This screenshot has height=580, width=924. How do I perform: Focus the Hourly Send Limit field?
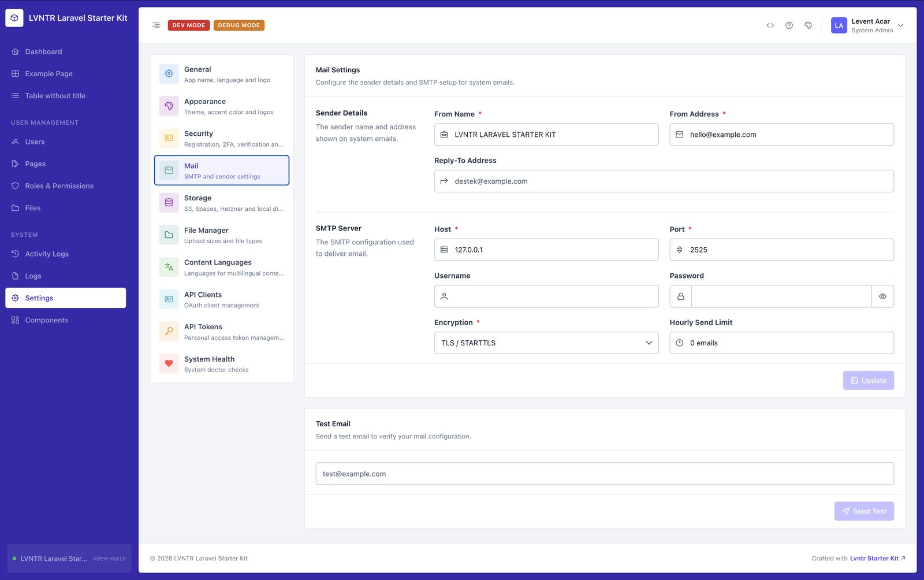coord(781,343)
